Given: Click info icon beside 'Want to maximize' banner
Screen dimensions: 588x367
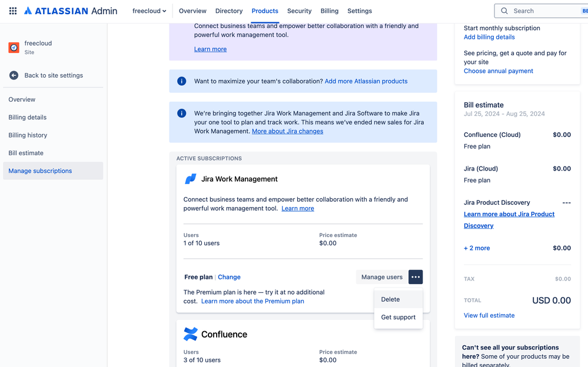Looking at the screenshot, I should click(181, 81).
